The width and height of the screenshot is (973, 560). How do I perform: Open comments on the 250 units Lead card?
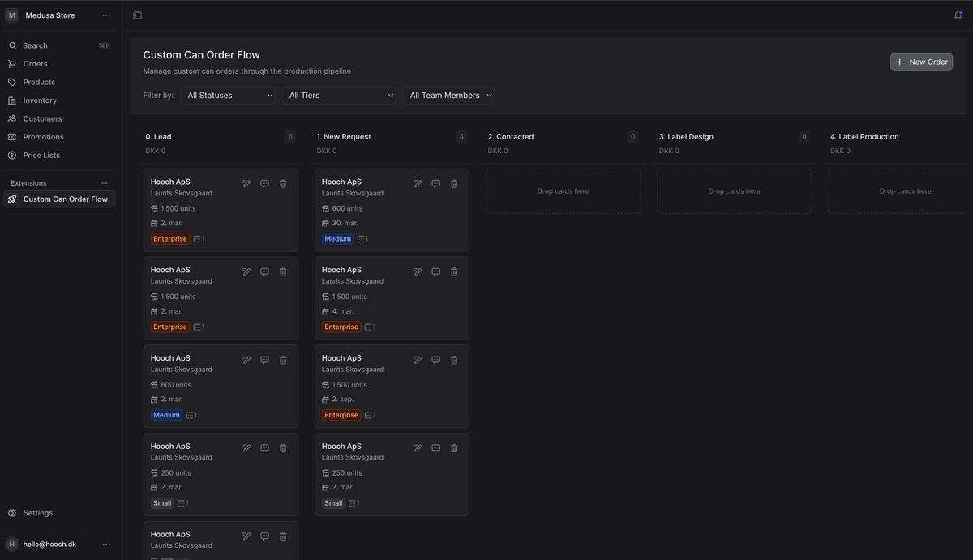264,448
